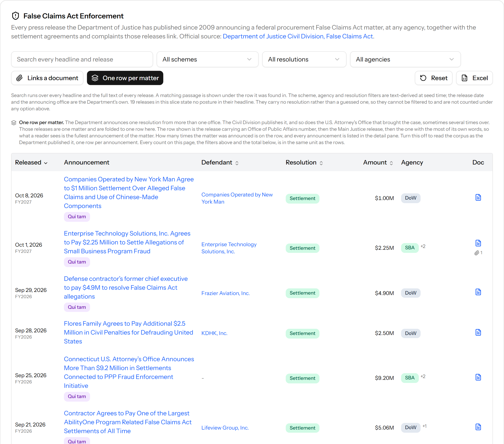Open document icon for Lifeview Group row
This screenshot has height=444, width=504.
[x=478, y=427]
